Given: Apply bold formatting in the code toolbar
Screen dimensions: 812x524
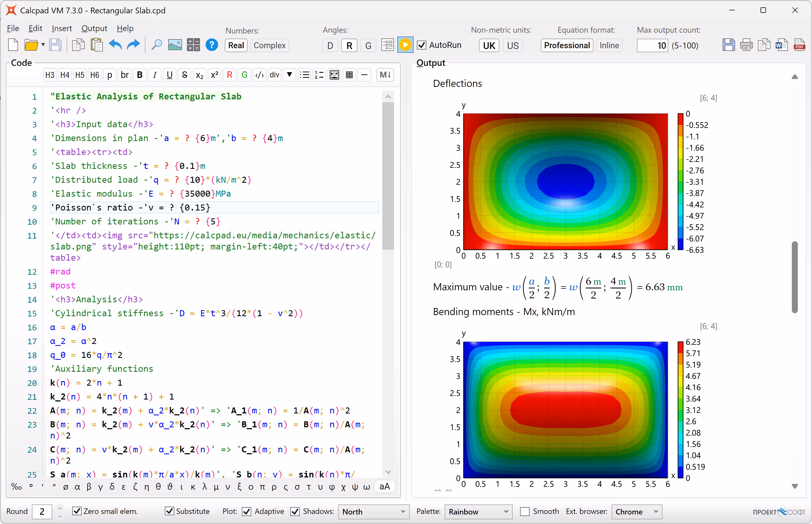Looking at the screenshot, I should (x=139, y=75).
